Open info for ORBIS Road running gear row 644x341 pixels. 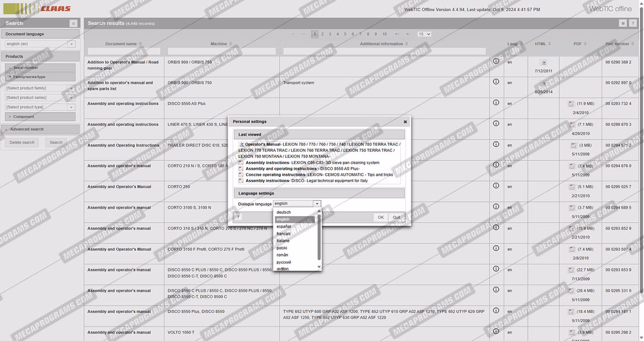pyautogui.click(x=496, y=61)
